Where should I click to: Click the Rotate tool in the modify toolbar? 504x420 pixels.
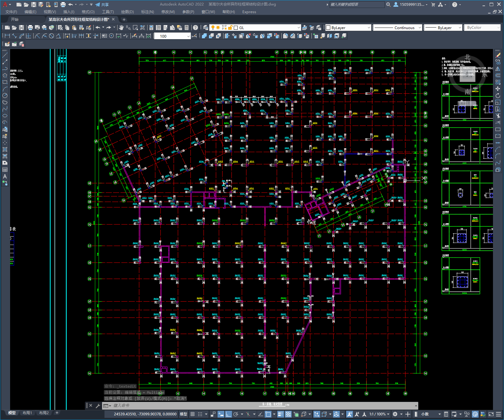(498, 96)
